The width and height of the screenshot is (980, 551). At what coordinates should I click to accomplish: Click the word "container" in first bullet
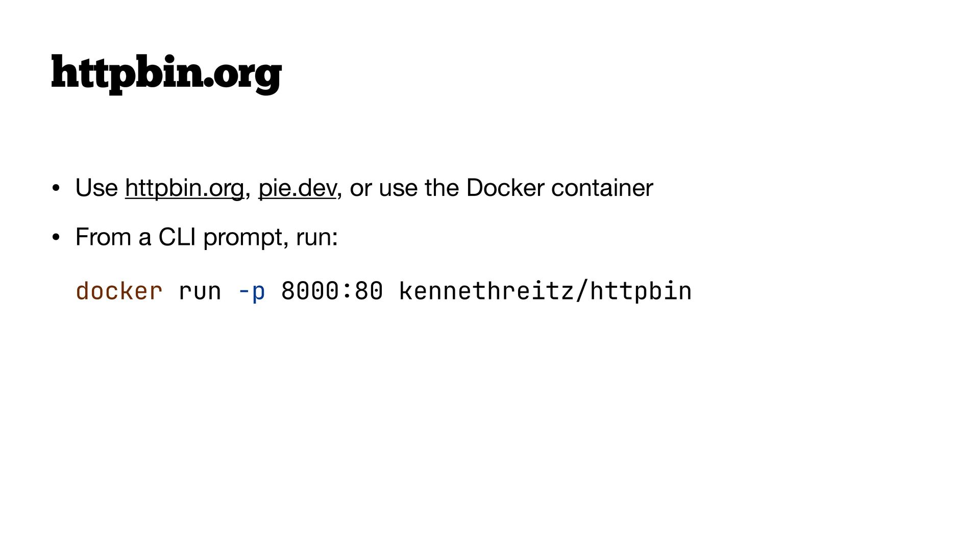(x=602, y=188)
